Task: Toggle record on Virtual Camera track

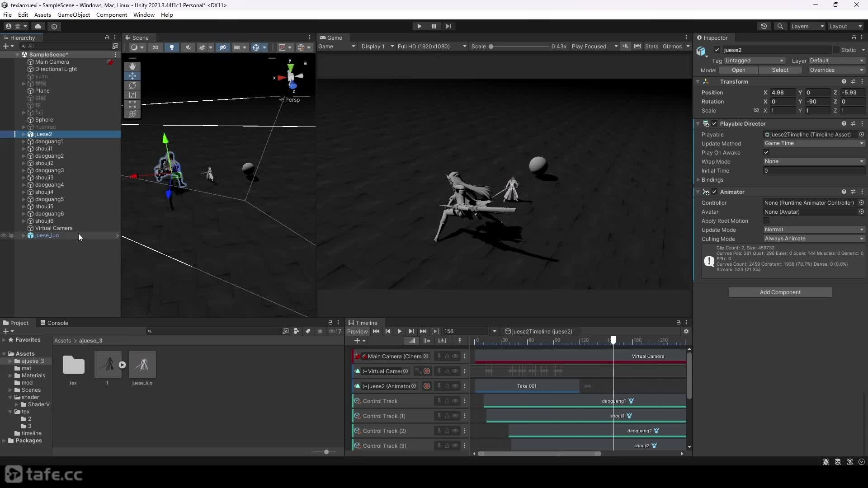Action: (x=426, y=371)
